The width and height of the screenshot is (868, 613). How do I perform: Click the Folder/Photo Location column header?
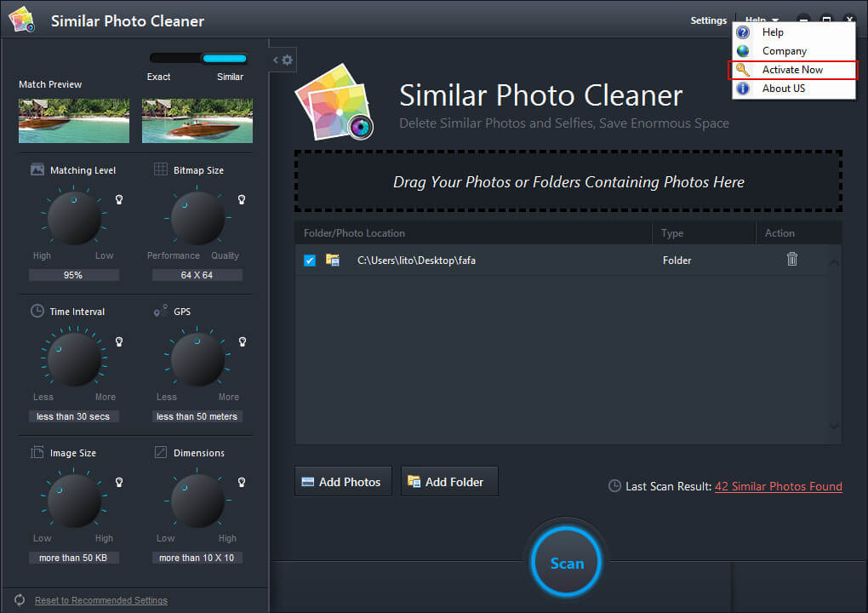(x=474, y=233)
